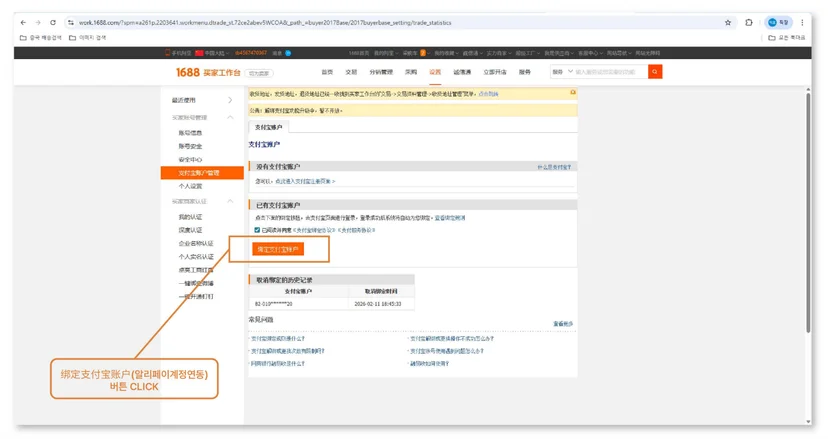The image size is (828, 439).
Task: Select 首页 in main navigation
Action: (327, 72)
